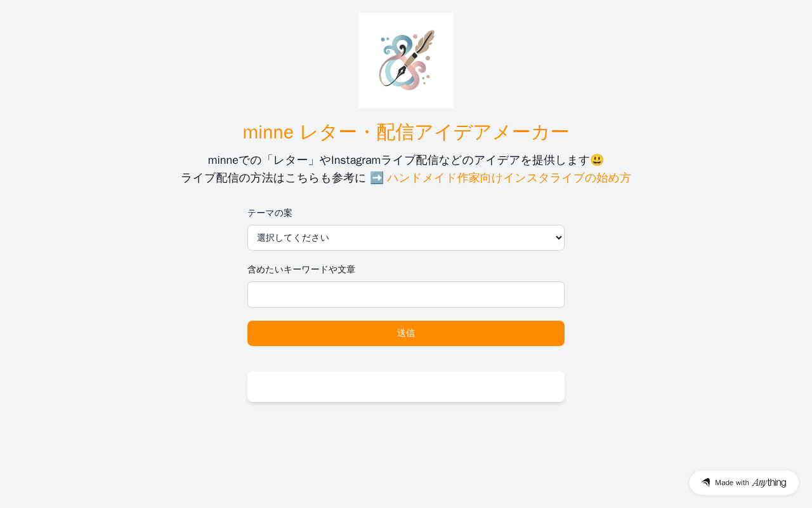Click the feather tip in the logo

point(428,38)
